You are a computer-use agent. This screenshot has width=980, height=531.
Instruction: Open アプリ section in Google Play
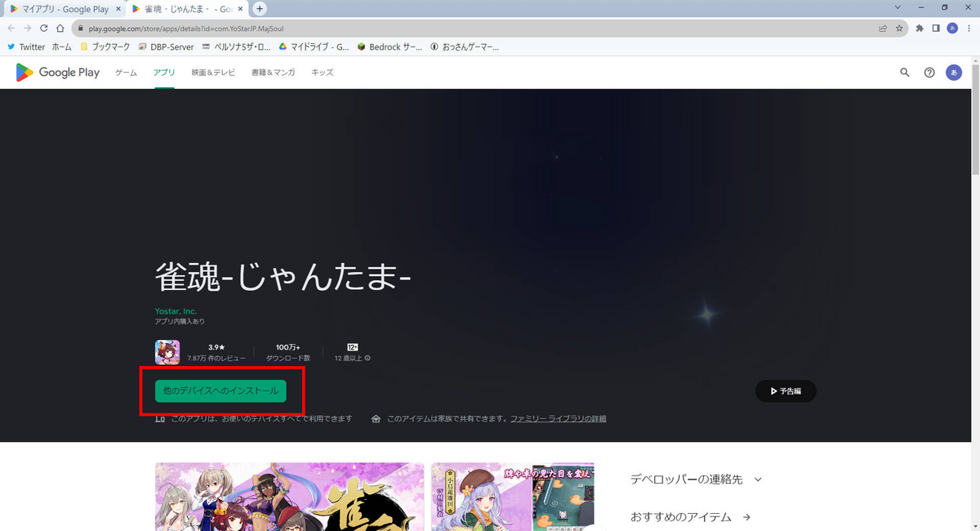[164, 73]
